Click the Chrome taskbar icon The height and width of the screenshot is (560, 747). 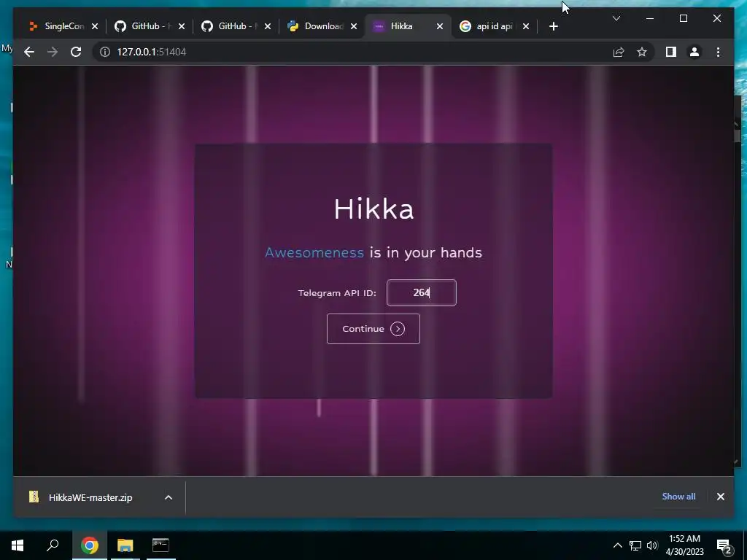(89, 545)
